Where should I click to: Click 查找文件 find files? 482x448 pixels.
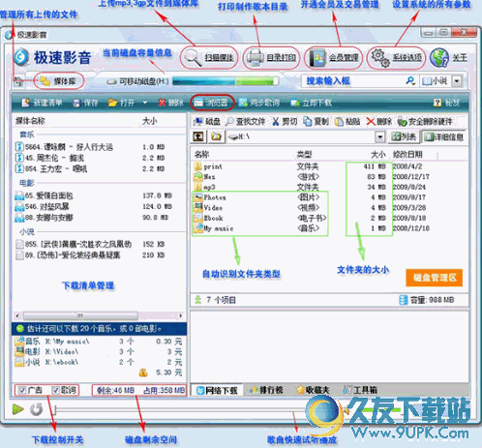tap(245, 122)
